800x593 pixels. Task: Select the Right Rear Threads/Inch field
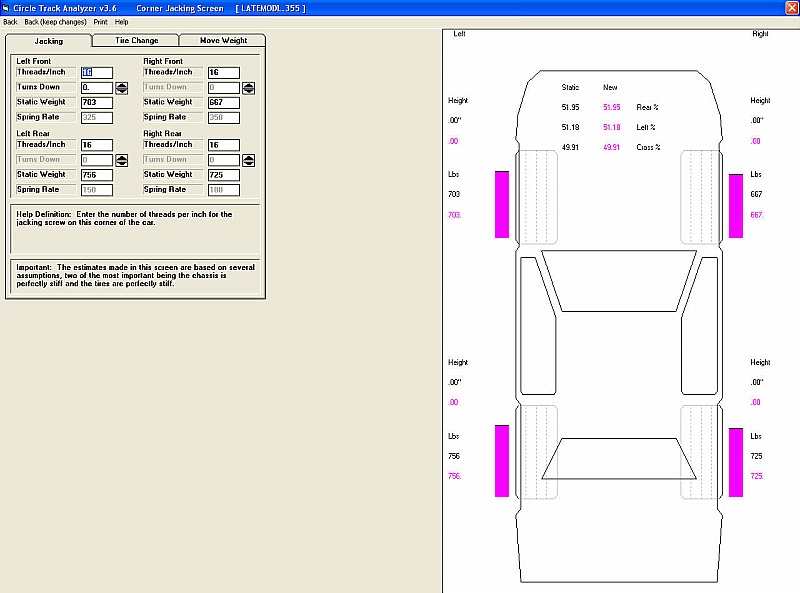tap(223, 145)
